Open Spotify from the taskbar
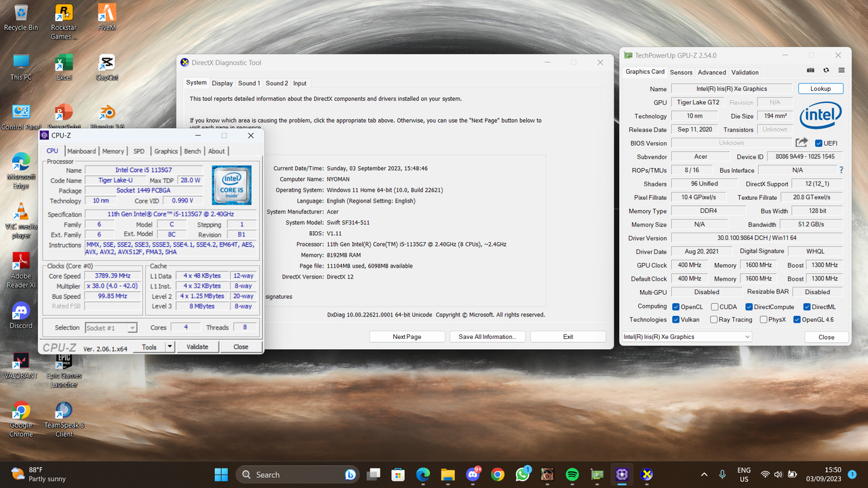The width and height of the screenshot is (868, 488). click(x=572, y=474)
